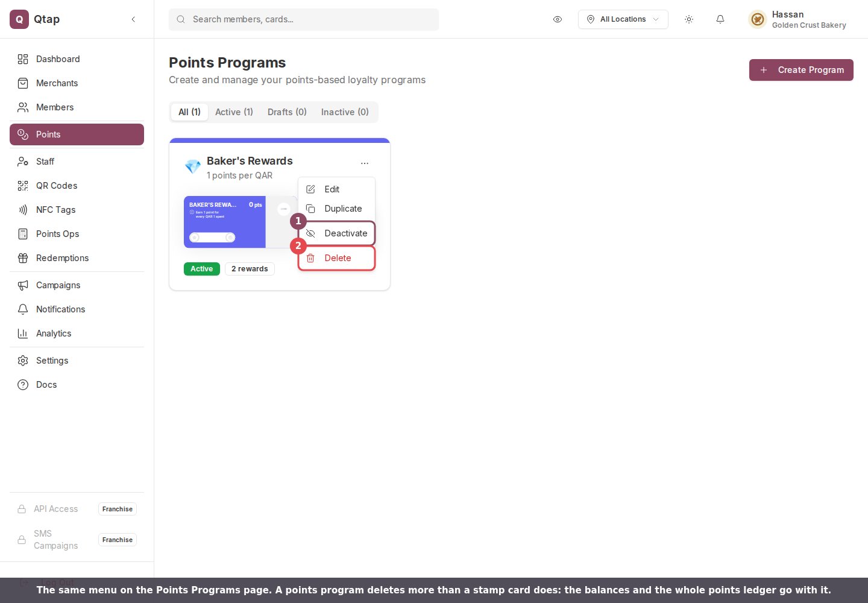This screenshot has width=868, height=603.
Task: Open the Hassan account menu
Action: (797, 19)
